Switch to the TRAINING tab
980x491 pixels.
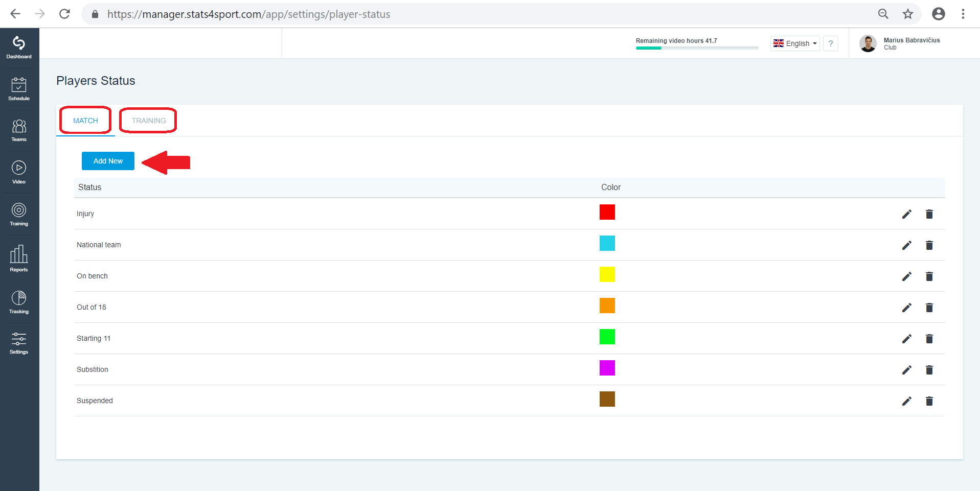coord(149,121)
